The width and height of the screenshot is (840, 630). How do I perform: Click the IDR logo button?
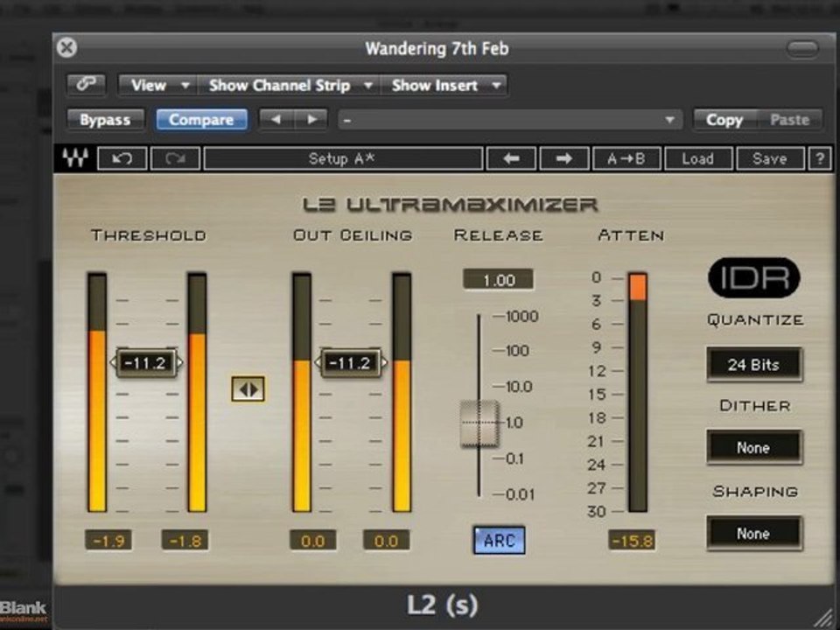(x=753, y=278)
